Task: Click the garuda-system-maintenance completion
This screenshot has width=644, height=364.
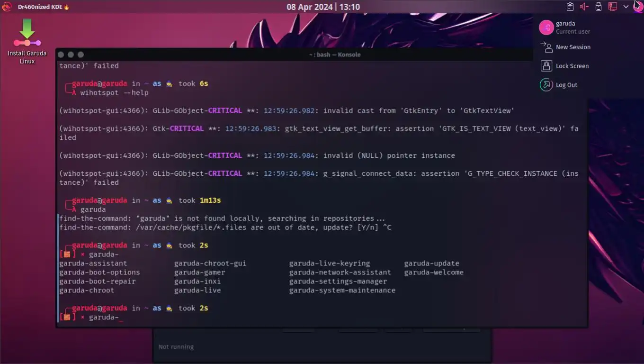Action: (342, 291)
